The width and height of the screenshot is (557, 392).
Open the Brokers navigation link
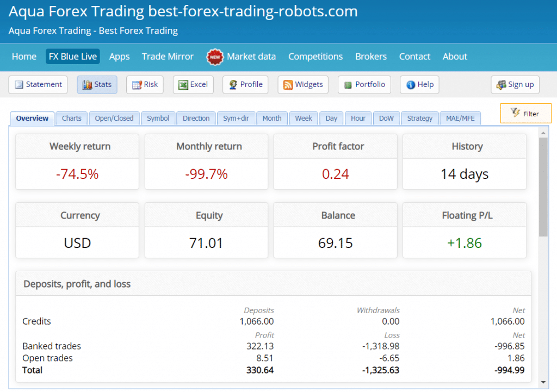click(370, 57)
